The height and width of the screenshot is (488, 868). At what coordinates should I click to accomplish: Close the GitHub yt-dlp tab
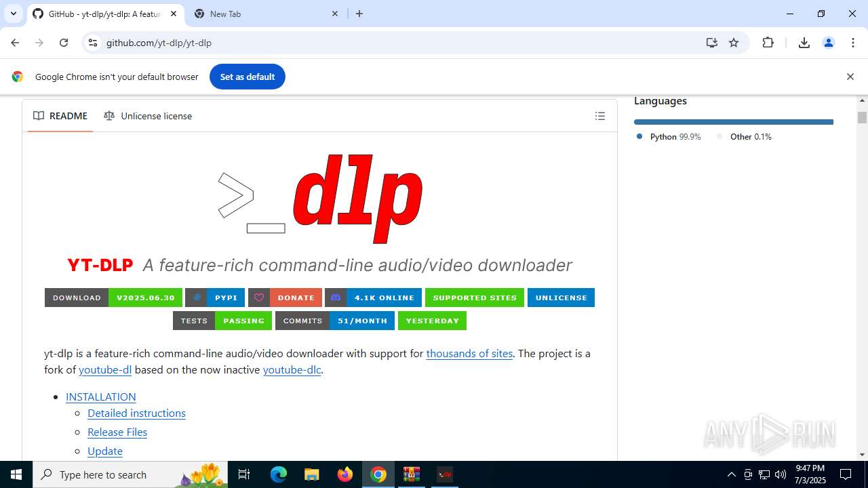174,14
